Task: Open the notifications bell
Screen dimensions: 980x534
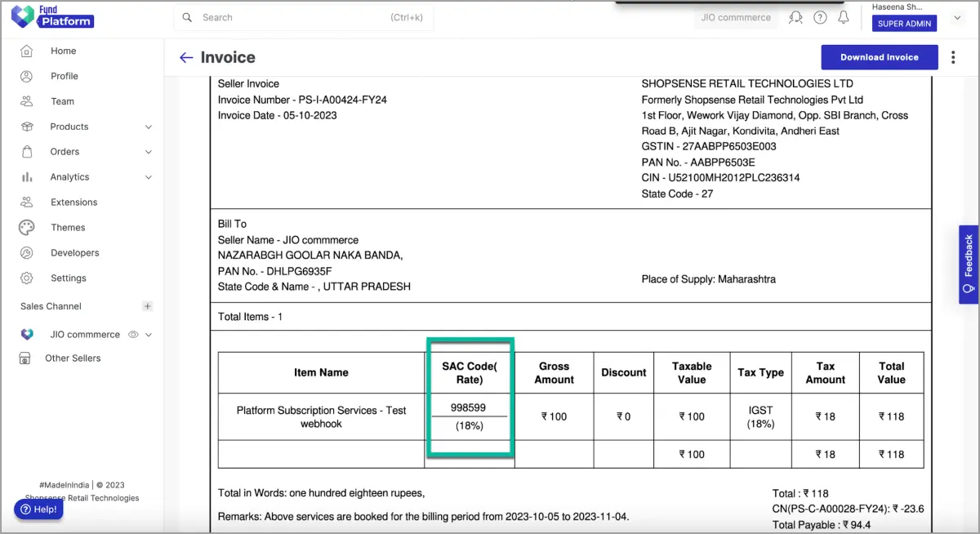Action: [x=844, y=17]
